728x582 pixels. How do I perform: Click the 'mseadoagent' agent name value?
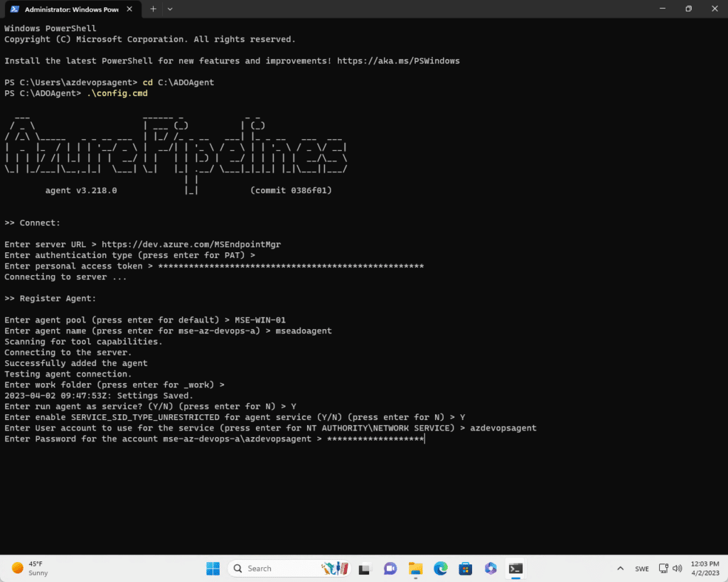click(304, 330)
